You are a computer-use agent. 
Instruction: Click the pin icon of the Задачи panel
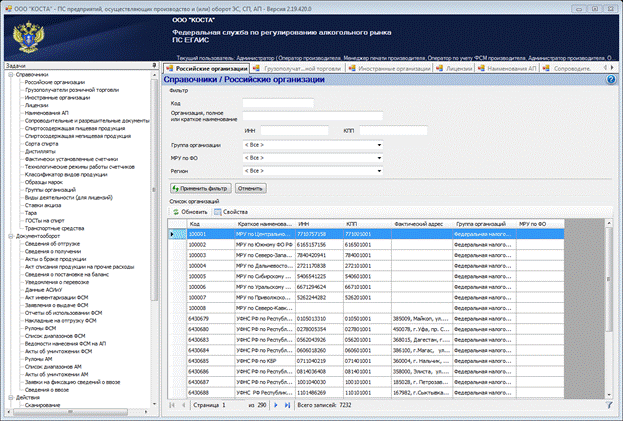pos(154,66)
